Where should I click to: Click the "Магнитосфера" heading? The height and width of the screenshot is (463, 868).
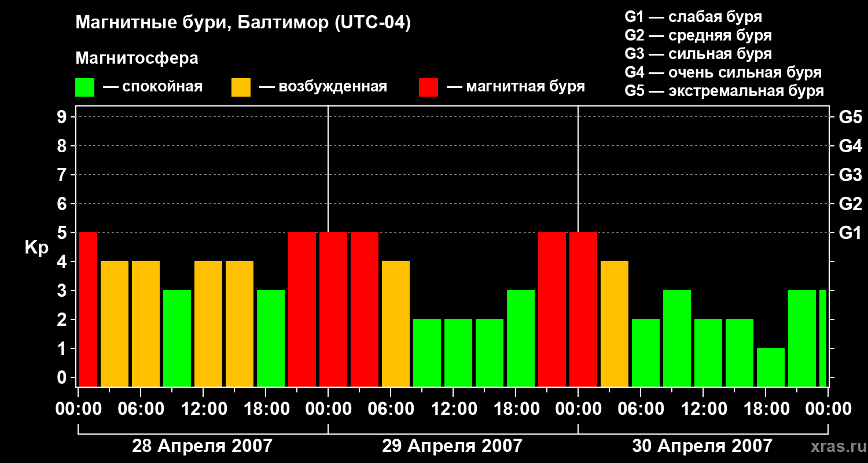click(137, 58)
